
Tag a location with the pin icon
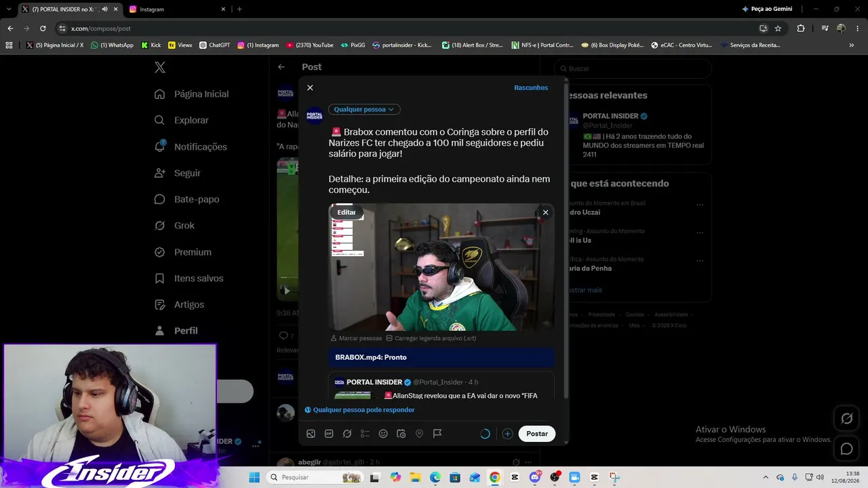click(419, 434)
